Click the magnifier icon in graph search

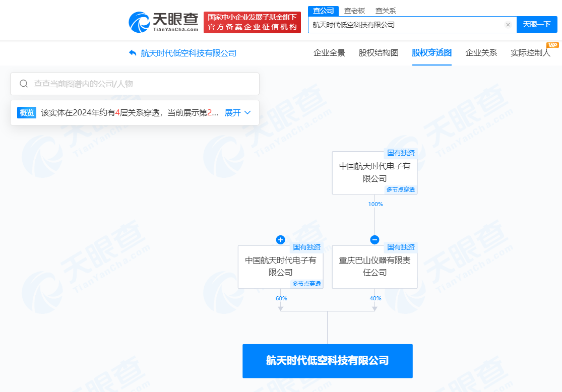click(24, 84)
